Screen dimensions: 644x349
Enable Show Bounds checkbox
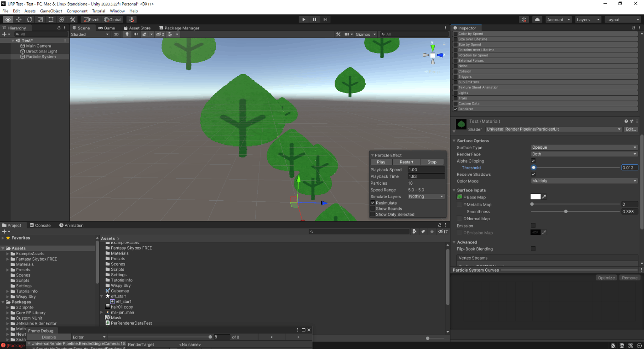tap(373, 209)
